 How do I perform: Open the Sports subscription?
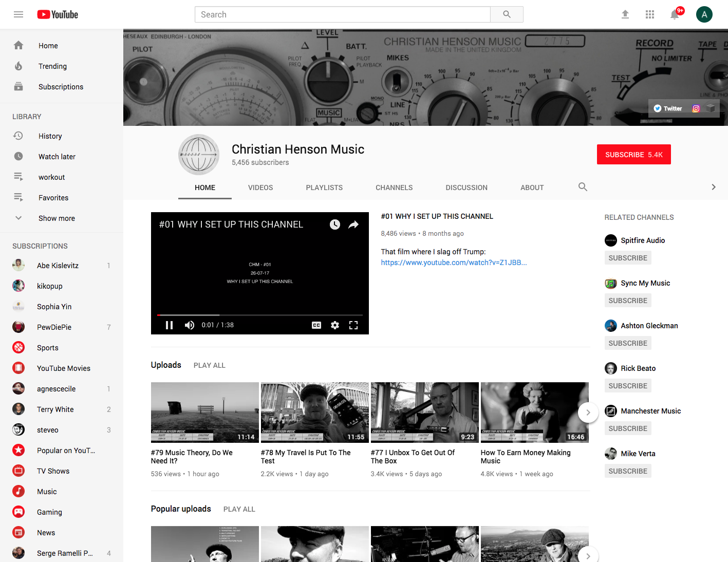tap(62, 348)
